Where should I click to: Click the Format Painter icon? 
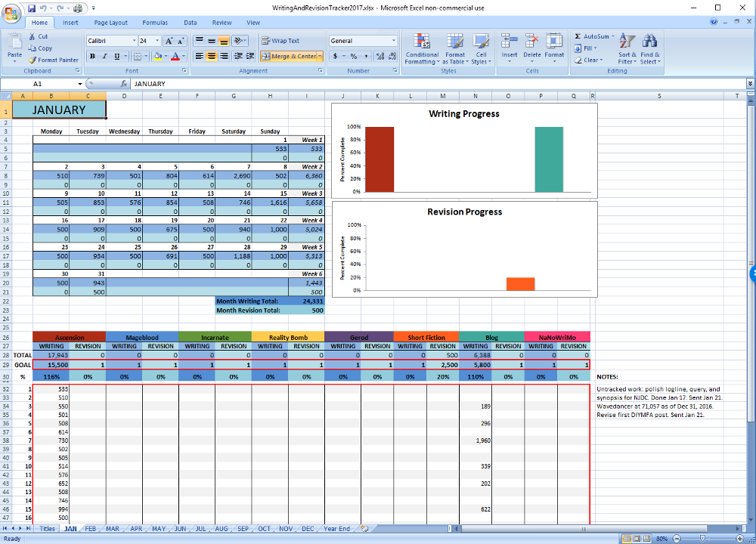[x=33, y=60]
